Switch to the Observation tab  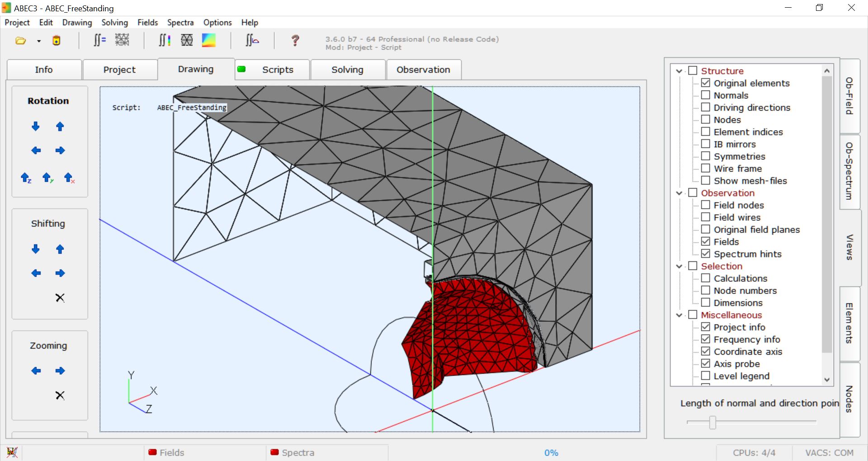(x=424, y=70)
